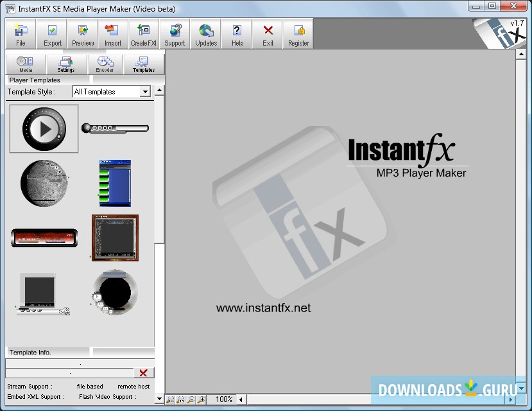Click the Import toolbar icon

pyautogui.click(x=113, y=34)
